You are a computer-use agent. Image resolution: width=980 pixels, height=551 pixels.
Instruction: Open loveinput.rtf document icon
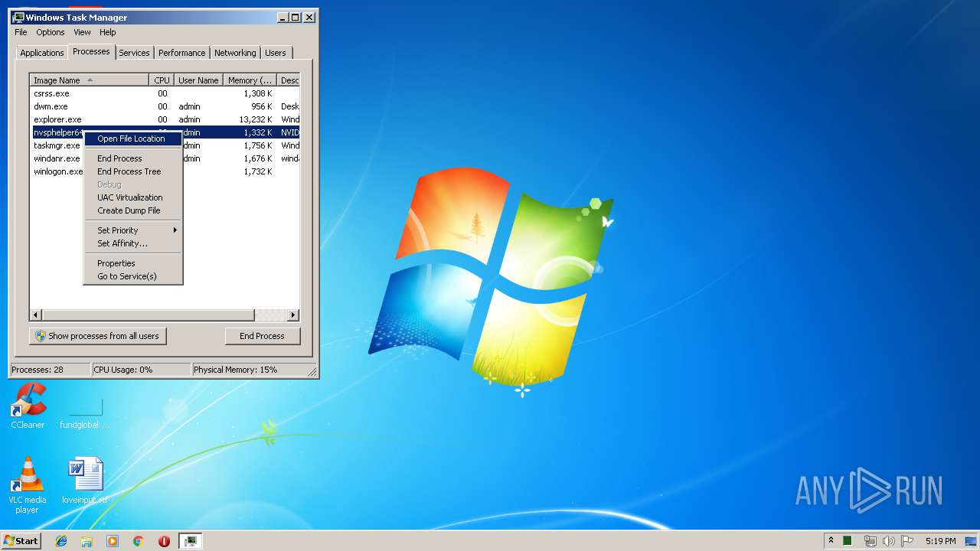[x=85, y=481]
